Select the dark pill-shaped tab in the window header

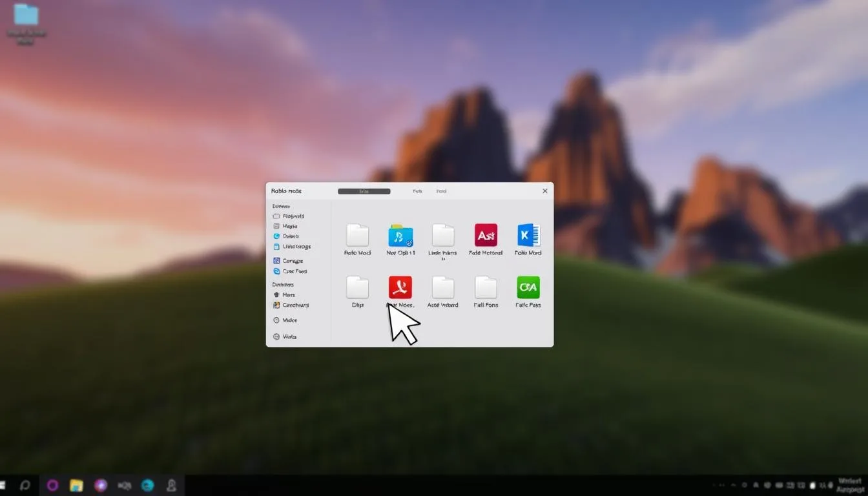pyautogui.click(x=364, y=191)
